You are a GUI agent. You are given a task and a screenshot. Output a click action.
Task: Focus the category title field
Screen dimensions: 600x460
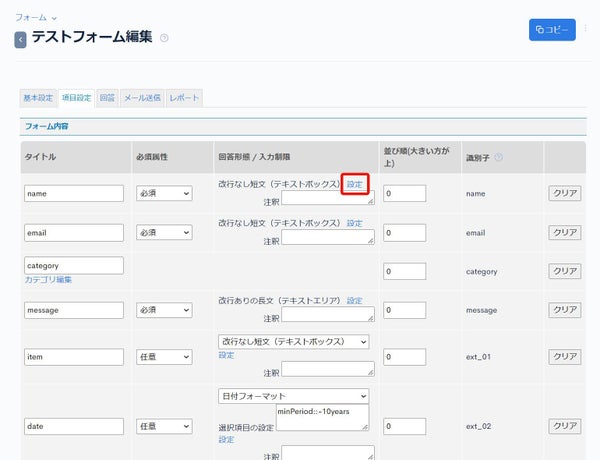pyautogui.click(x=74, y=265)
